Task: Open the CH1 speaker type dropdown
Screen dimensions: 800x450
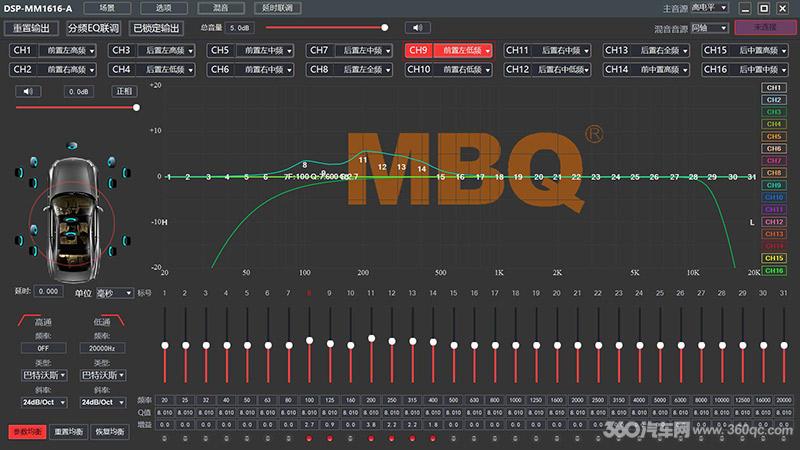Action: pyautogui.click(x=69, y=51)
